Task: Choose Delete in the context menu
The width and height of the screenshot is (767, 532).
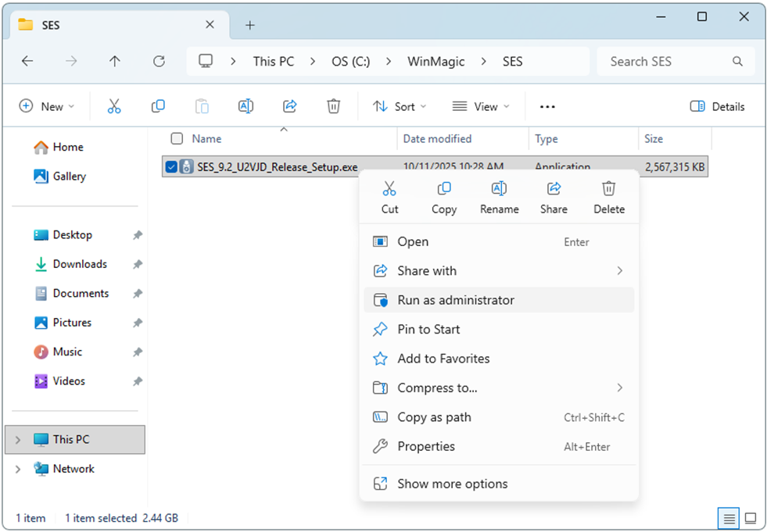Action: (609, 198)
